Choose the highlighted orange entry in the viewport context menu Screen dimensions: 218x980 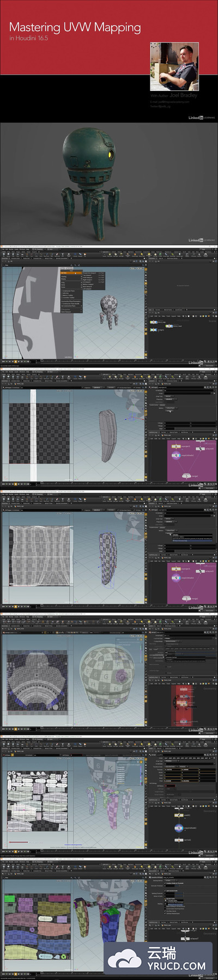[71, 273]
